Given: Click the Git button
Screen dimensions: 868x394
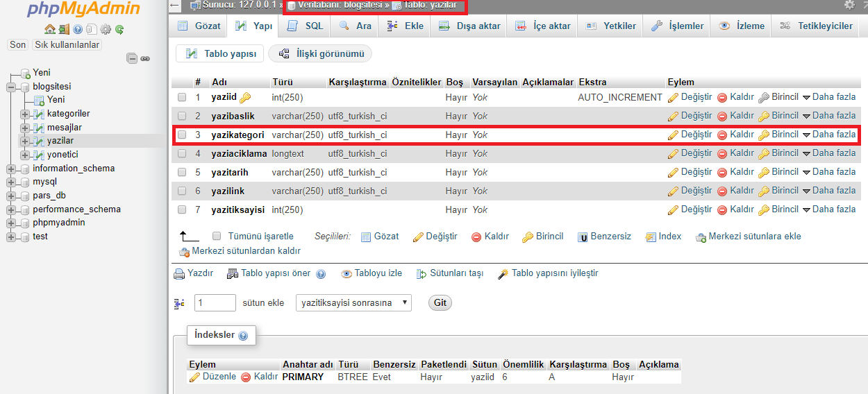Looking at the screenshot, I should coord(440,302).
